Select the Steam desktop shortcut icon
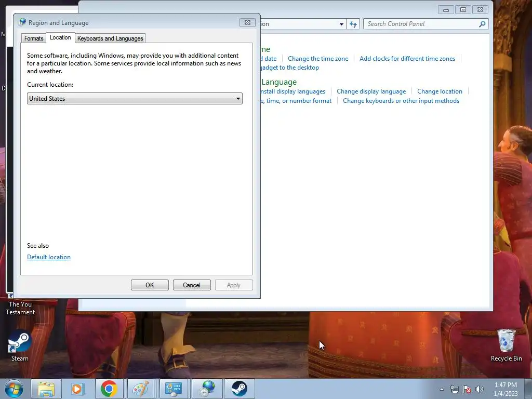 point(20,346)
